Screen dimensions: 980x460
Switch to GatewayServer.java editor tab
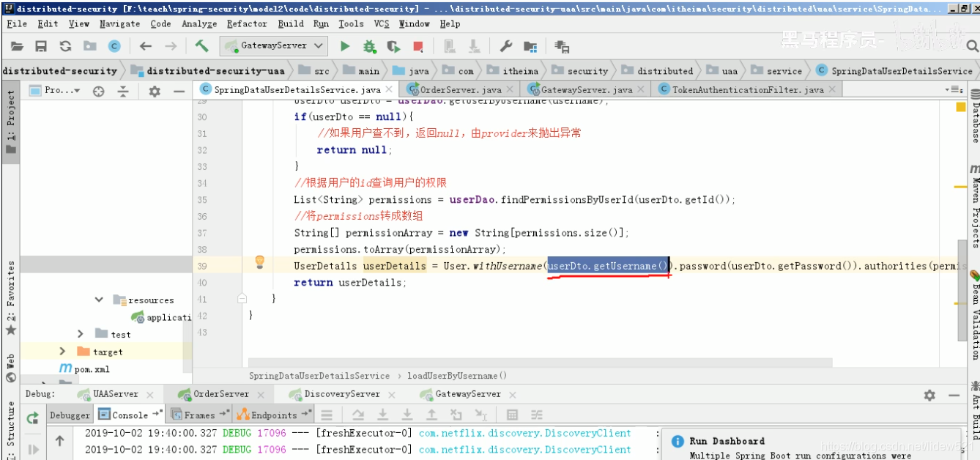coord(586,89)
